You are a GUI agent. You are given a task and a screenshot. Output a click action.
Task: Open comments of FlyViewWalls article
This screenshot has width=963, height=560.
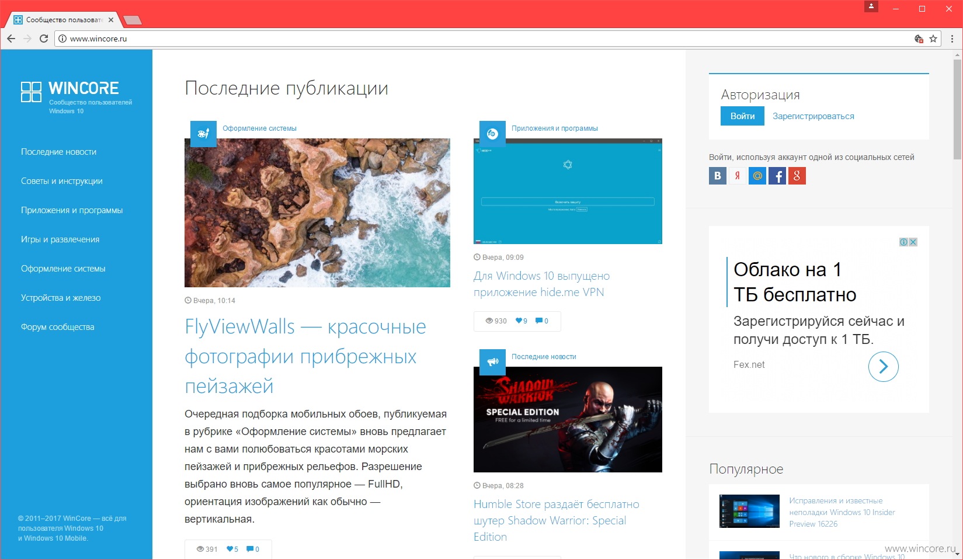coord(253,549)
